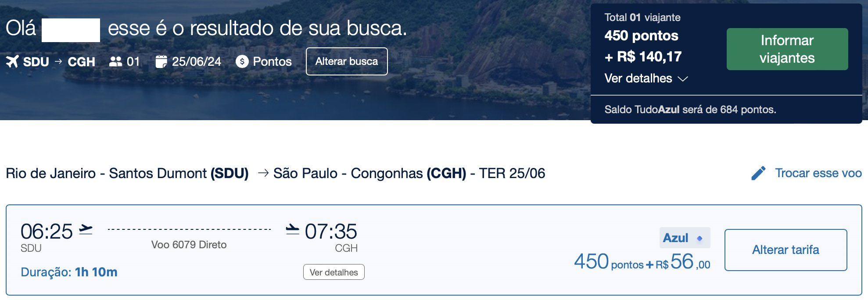Viewport: 868px width, 300px height.
Task: Click the chevron arrow beside Ver detalhes
Action: pyautogui.click(x=682, y=79)
